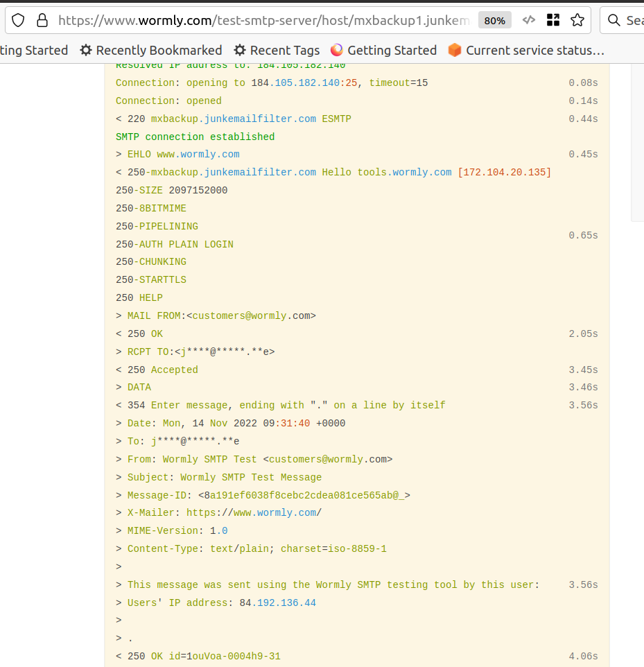The width and height of the screenshot is (644, 667).
Task: Bookmark this page with the star icon
Action: (577, 20)
